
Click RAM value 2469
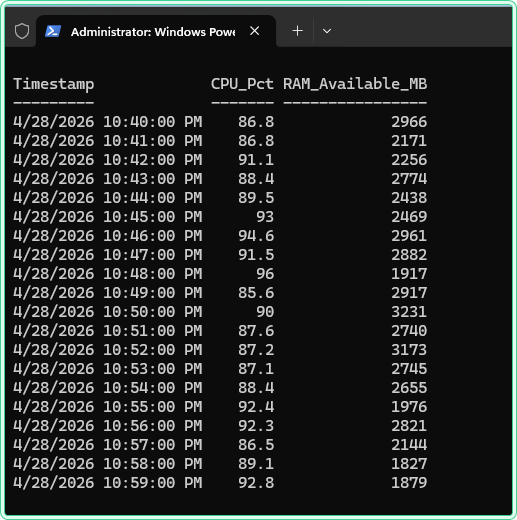click(409, 217)
